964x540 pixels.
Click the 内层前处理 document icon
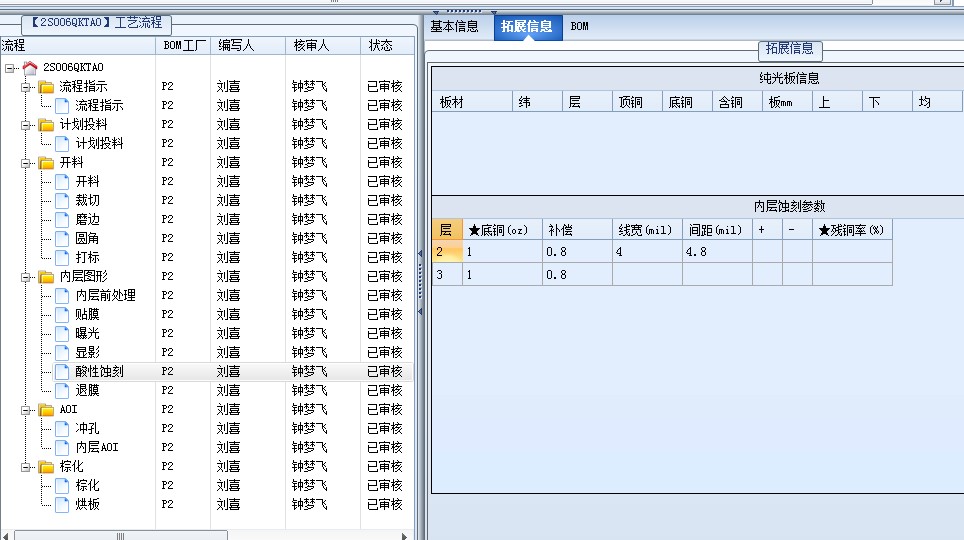point(62,296)
